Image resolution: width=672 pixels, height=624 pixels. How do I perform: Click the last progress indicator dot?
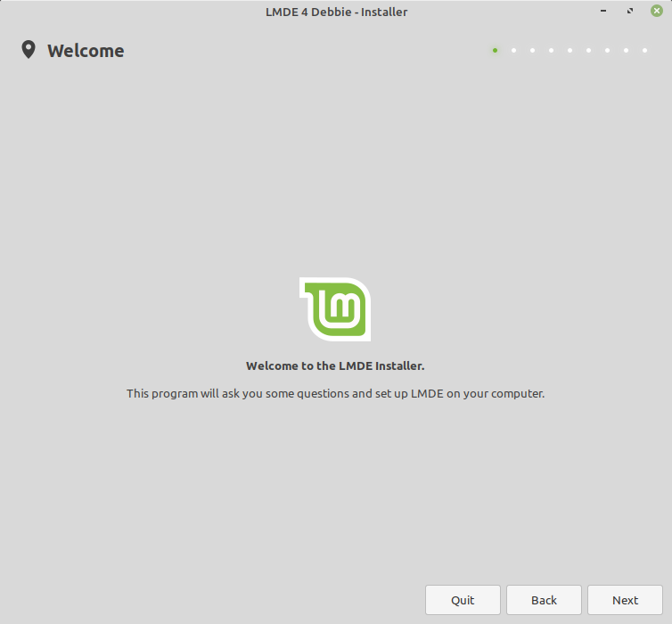(x=644, y=51)
